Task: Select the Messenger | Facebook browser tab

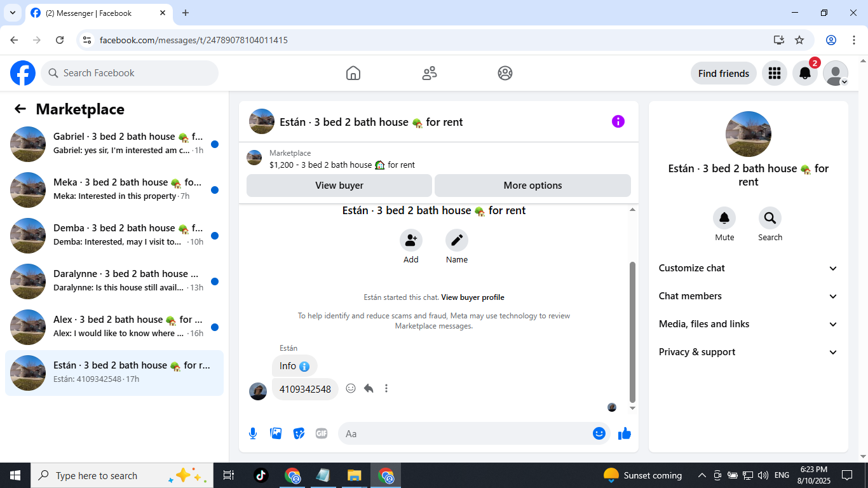Action: tap(98, 13)
